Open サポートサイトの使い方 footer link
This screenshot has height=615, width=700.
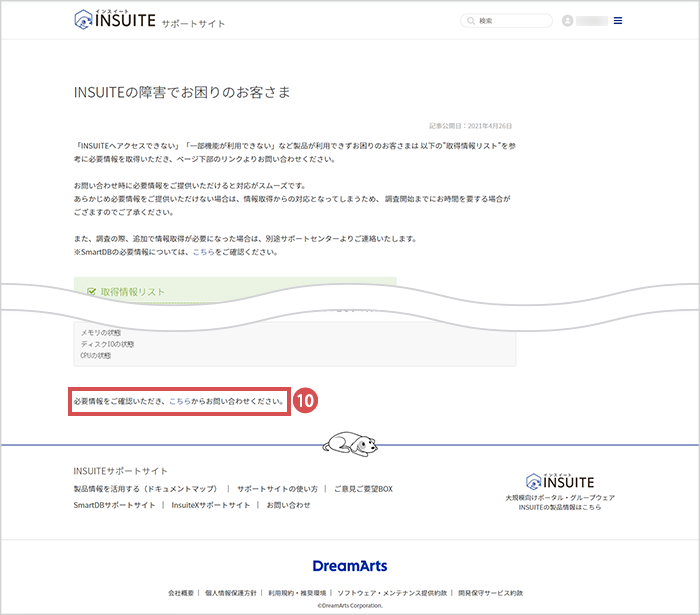pos(277,489)
